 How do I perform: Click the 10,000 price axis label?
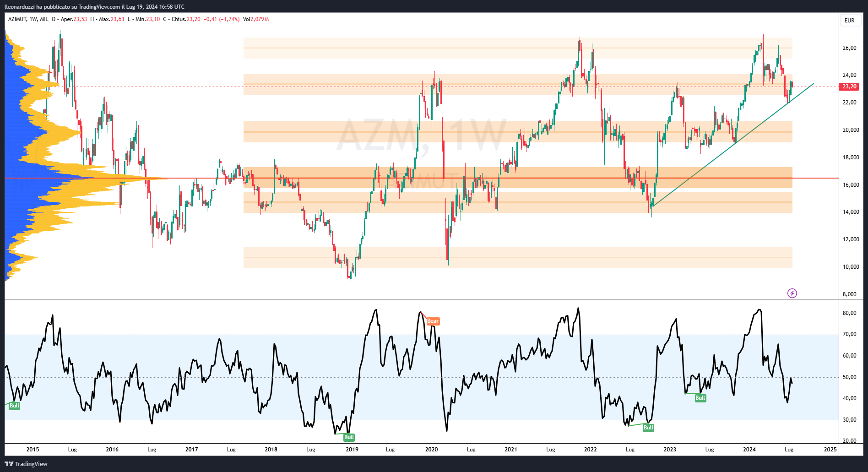click(x=851, y=267)
